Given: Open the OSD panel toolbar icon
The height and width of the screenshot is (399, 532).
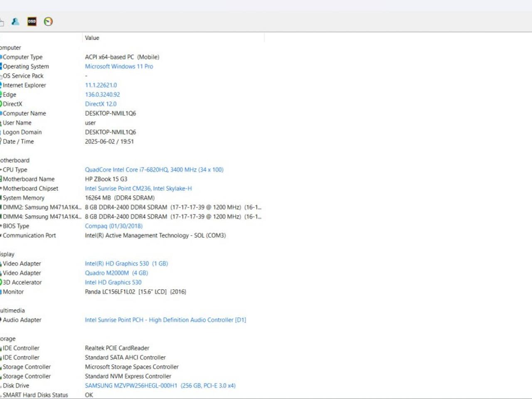Looking at the screenshot, I should (x=32, y=22).
